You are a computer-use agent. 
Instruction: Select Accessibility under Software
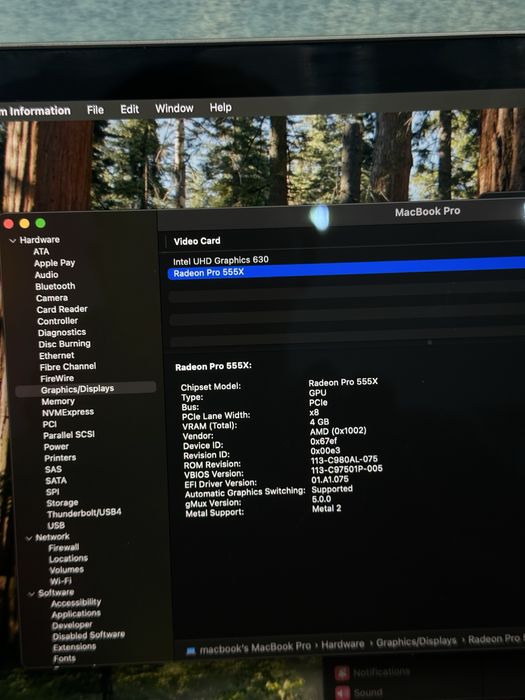(76, 604)
